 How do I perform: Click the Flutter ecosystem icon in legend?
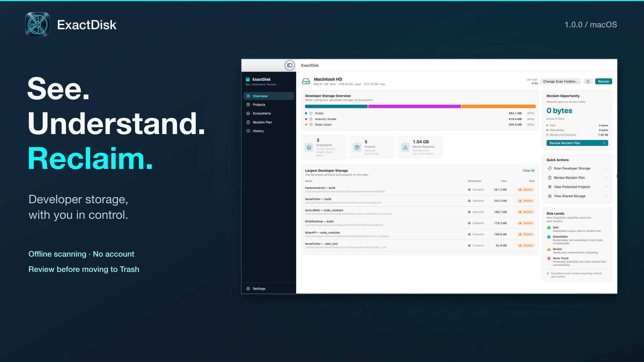pos(311,113)
